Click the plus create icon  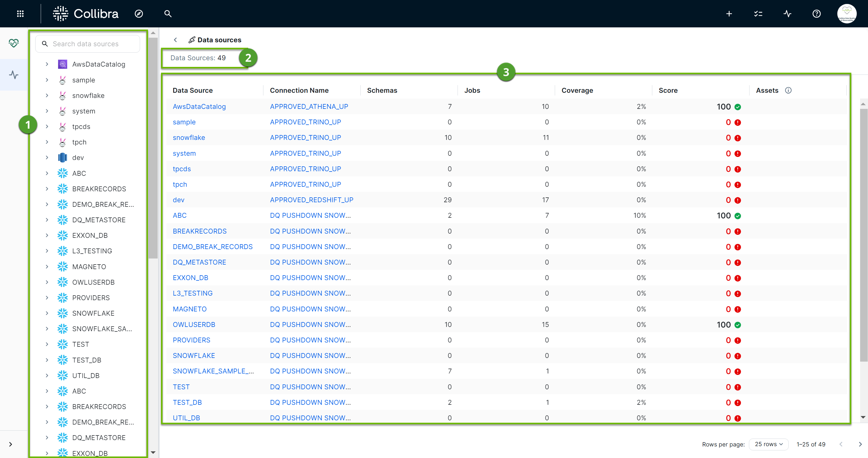[729, 13]
